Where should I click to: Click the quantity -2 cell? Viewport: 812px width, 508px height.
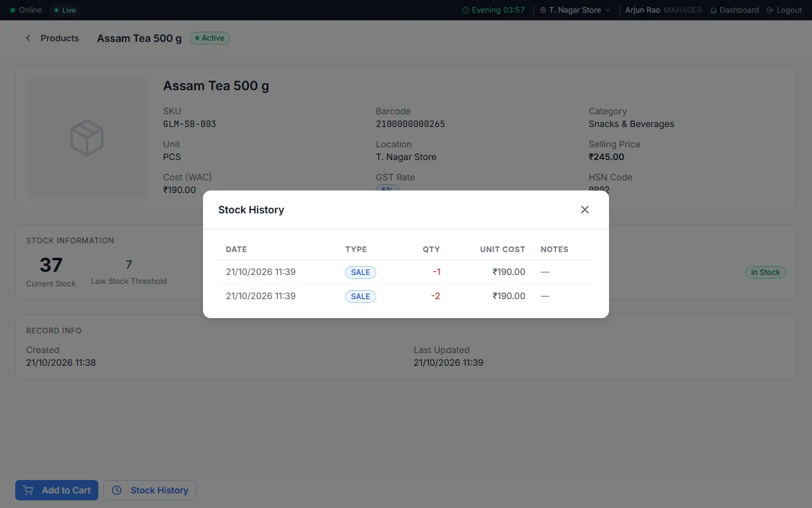[x=435, y=296]
